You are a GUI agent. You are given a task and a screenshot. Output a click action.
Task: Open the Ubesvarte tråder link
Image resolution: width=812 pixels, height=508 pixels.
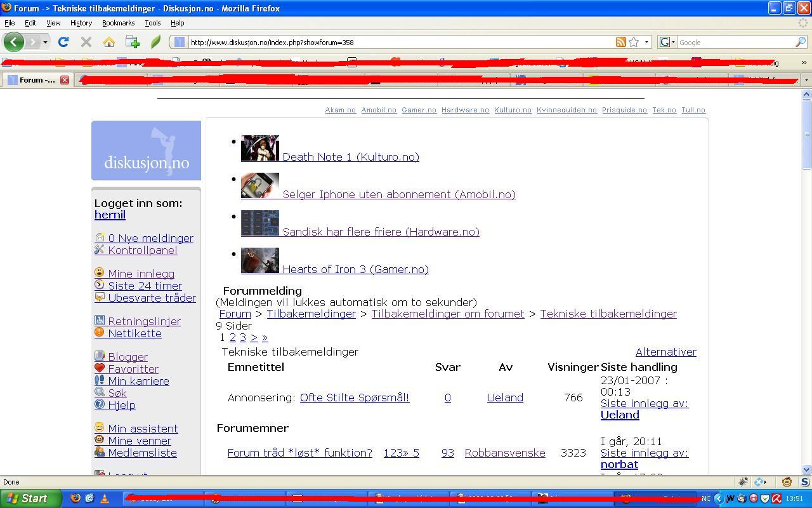(x=152, y=298)
